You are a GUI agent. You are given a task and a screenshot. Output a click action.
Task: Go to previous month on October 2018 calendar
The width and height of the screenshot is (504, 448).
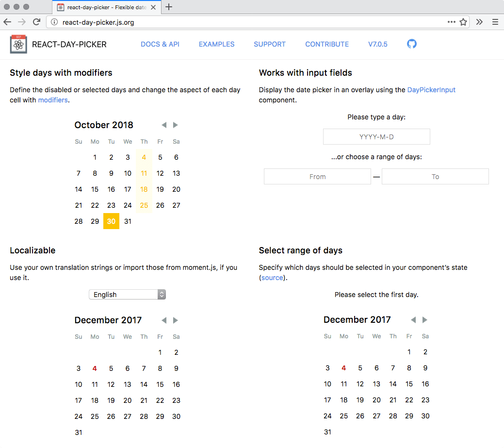coord(164,125)
